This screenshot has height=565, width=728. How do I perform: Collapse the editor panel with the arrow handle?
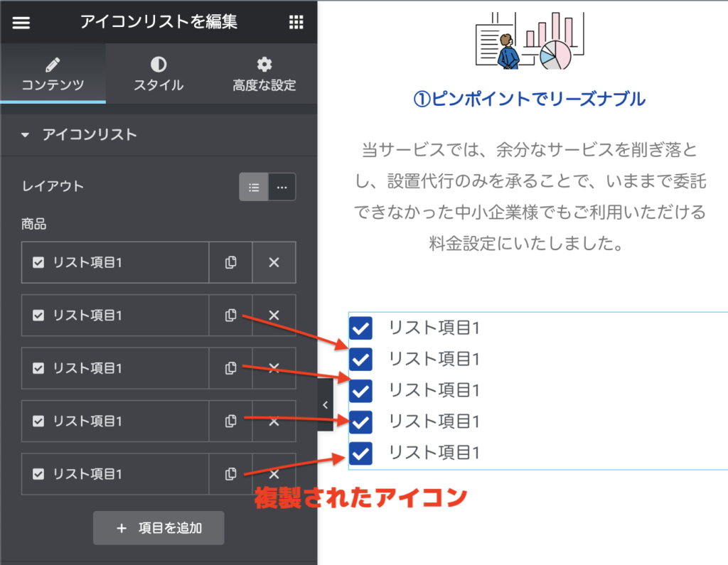click(325, 405)
